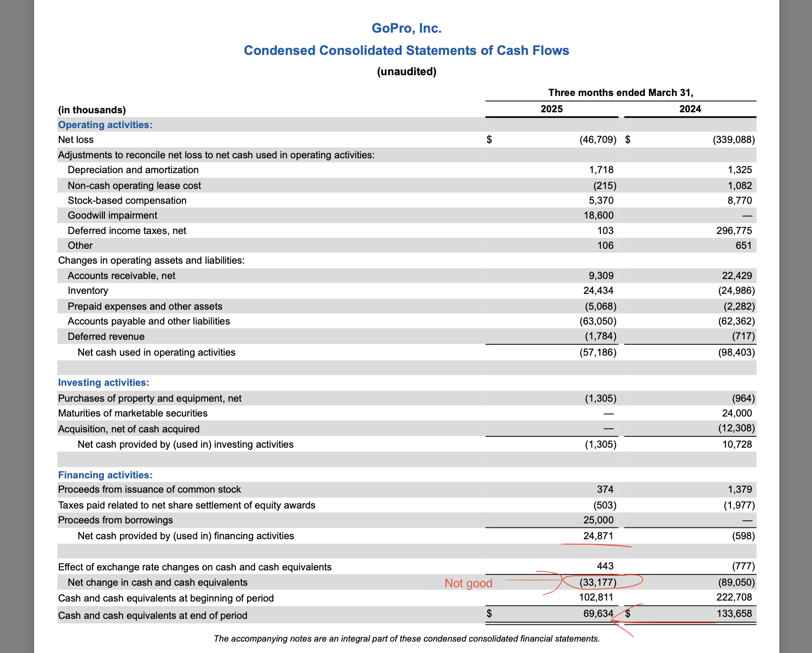Click Depreciation and amortization label
The image size is (812, 653).
[133, 170]
